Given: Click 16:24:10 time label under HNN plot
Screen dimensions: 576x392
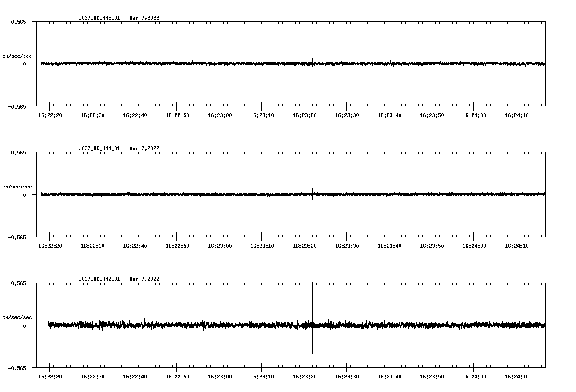Looking at the screenshot, I should [x=516, y=246].
